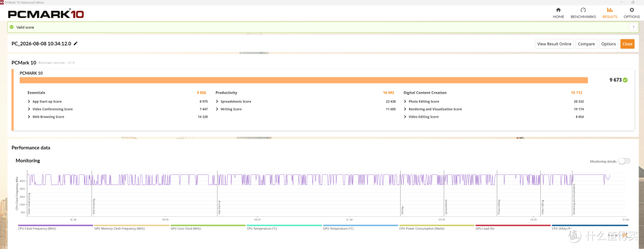Click the Digital Content Creation heading
This screenshot has width=644, height=249.
click(x=425, y=93)
